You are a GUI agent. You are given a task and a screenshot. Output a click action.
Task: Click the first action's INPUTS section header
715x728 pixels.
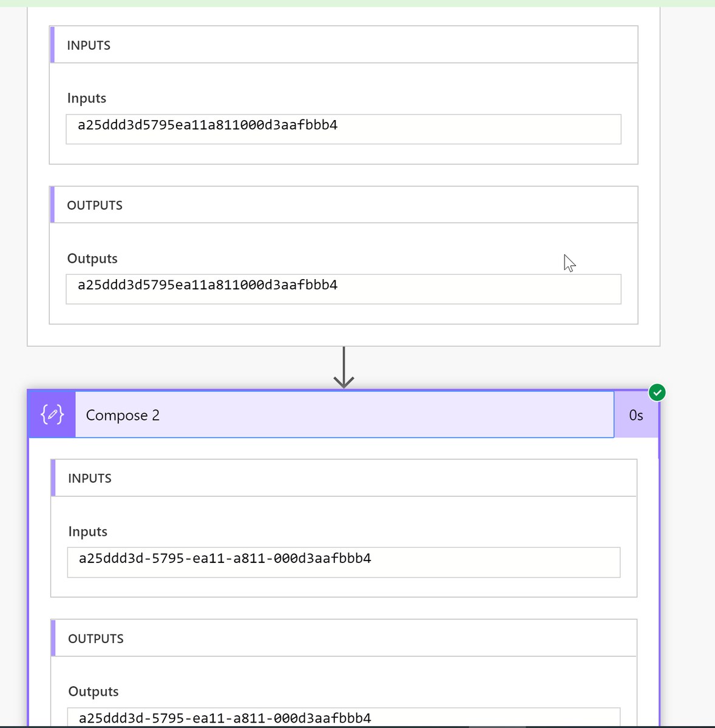click(344, 45)
